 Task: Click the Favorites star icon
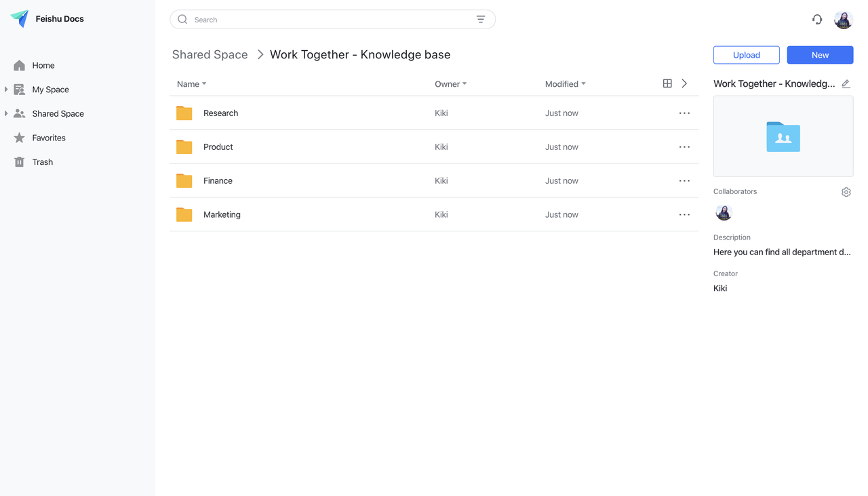[19, 137]
